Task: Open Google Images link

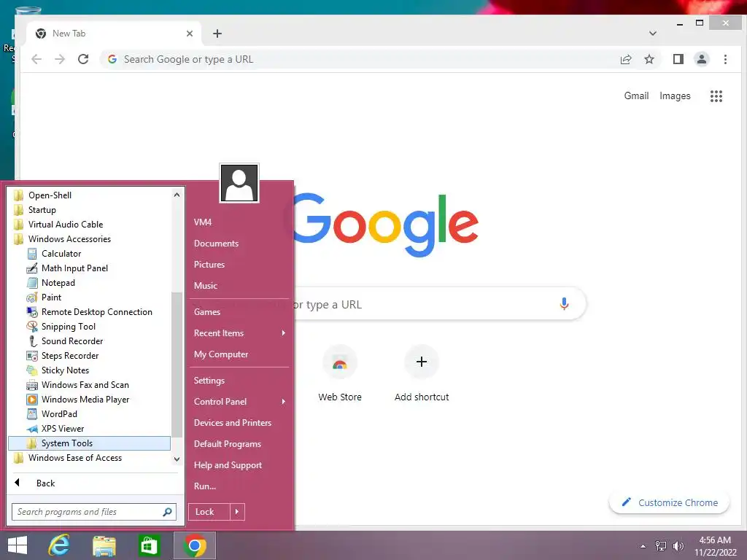Action: click(x=675, y=96)
